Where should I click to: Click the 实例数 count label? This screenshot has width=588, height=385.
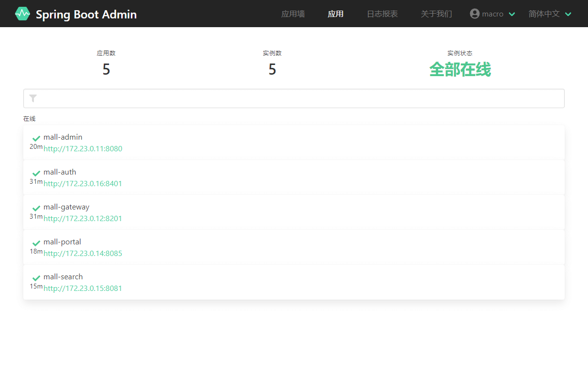(272, 53)
